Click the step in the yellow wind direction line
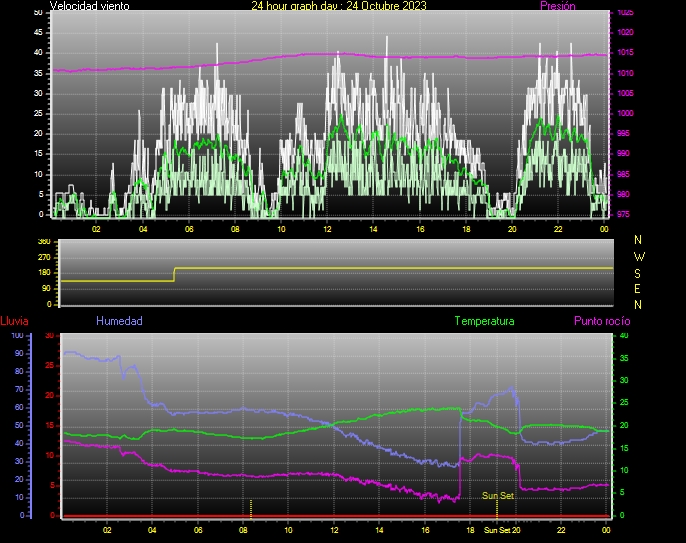686x543 pixels. point(174,274)
